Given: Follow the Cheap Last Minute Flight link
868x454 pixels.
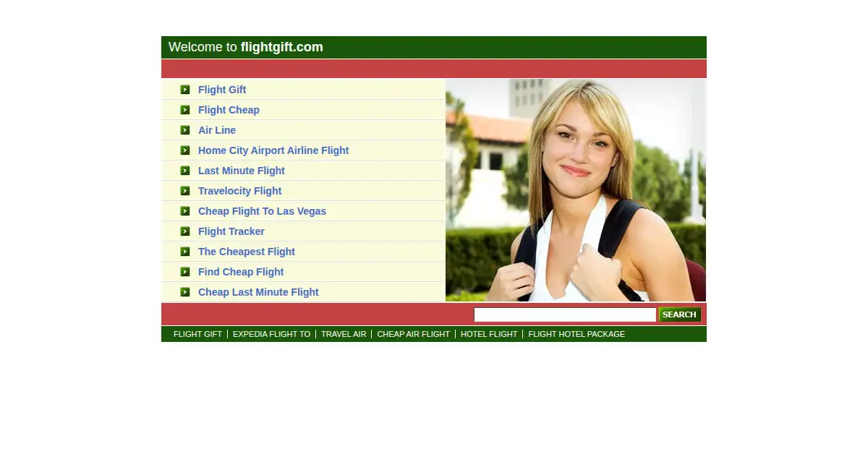Looking at the screenshot, I should tap(258, 292).
